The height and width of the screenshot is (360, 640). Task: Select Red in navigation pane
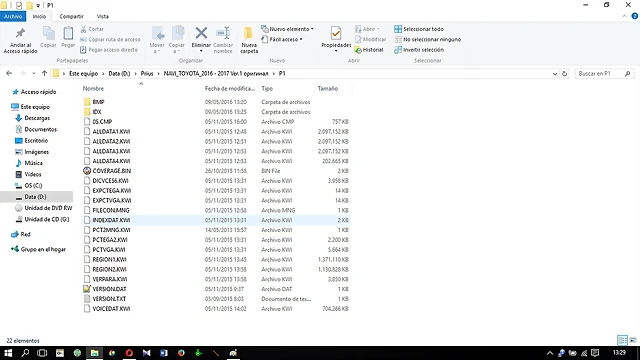point(25,234)
